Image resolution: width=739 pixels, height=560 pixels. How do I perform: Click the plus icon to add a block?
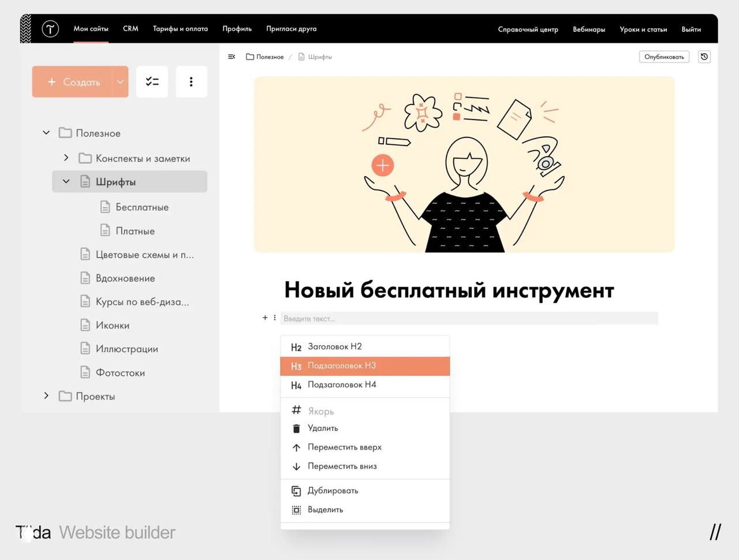(265, 318)
